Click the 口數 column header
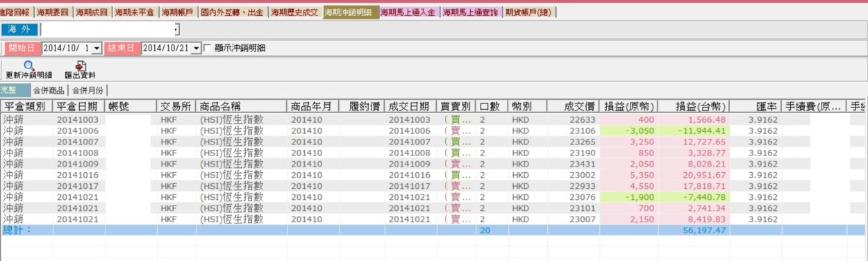Image resolution: width=868 pixels, height=261 pixels. tap(492, 106)
